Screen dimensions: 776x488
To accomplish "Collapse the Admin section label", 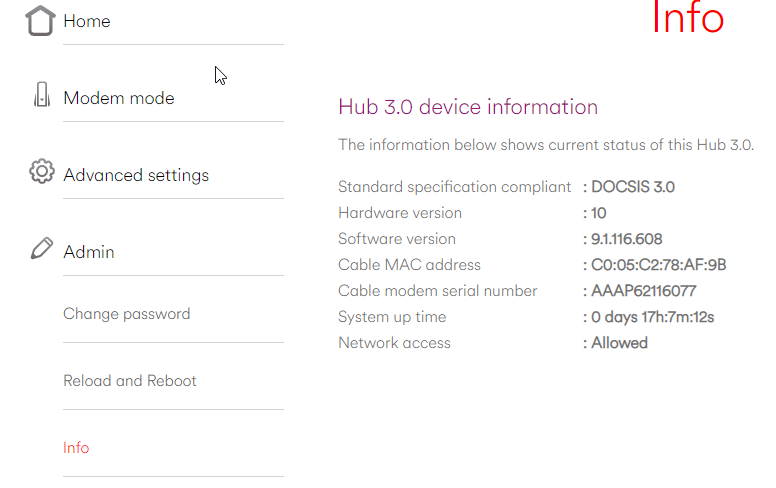I will coord(89,252).
